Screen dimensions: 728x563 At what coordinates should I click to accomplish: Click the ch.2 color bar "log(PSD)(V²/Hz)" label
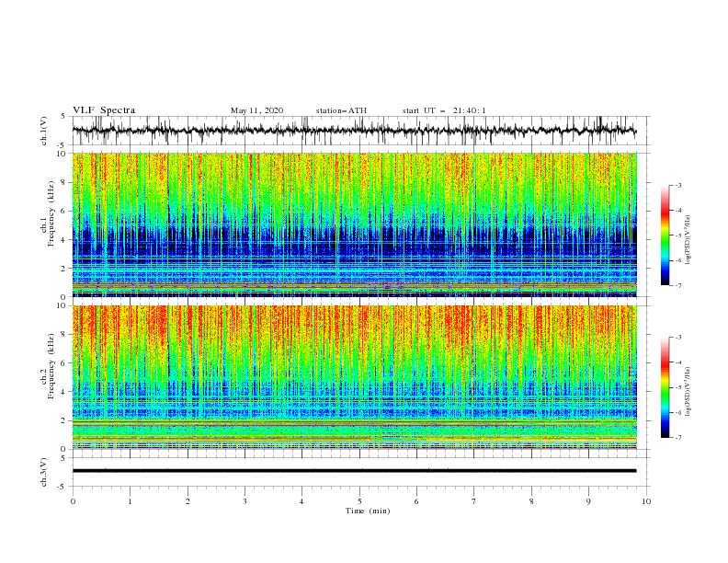tap(688, 392)
